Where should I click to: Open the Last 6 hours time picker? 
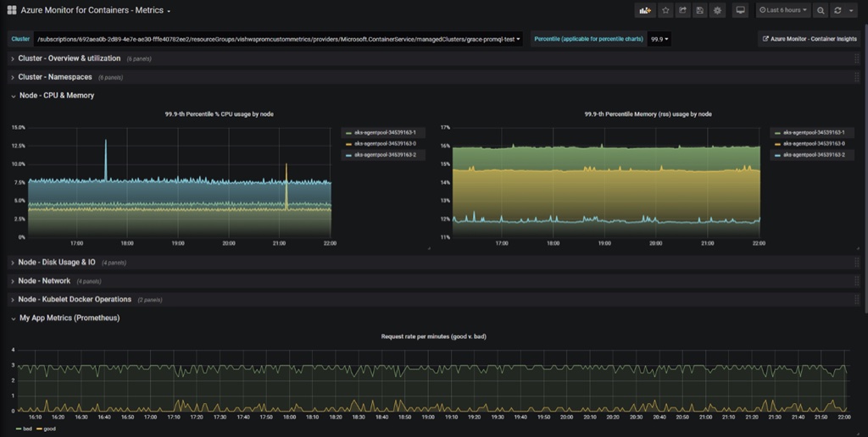pos(783,10)
